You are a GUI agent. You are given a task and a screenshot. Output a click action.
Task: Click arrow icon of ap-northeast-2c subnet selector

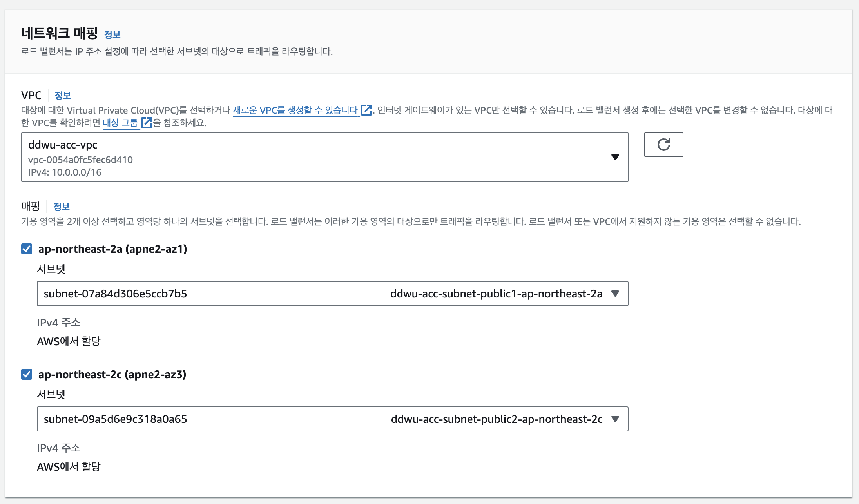615,419
